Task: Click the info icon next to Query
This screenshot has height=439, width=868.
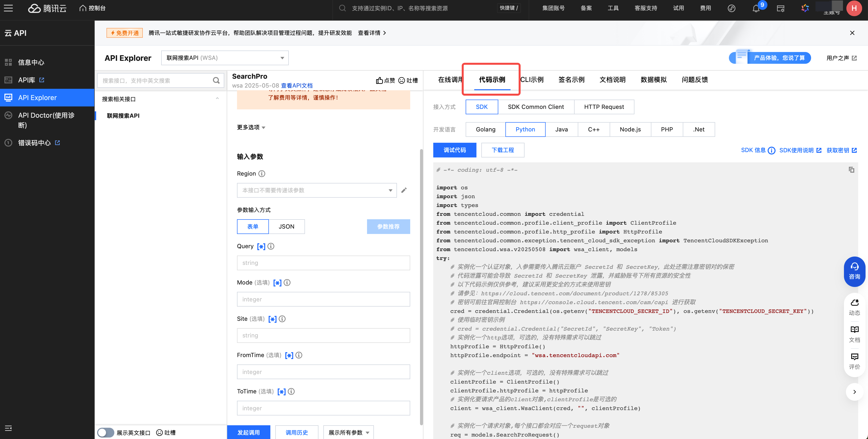Action: click(x=271, y=246)
